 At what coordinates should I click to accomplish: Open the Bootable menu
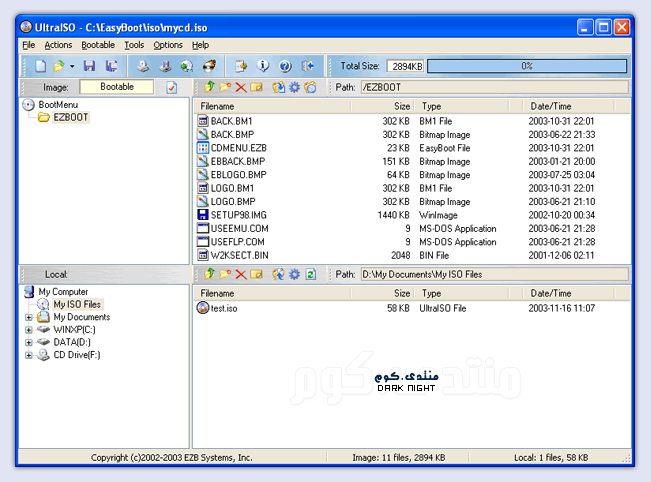[x=98, y=45]
